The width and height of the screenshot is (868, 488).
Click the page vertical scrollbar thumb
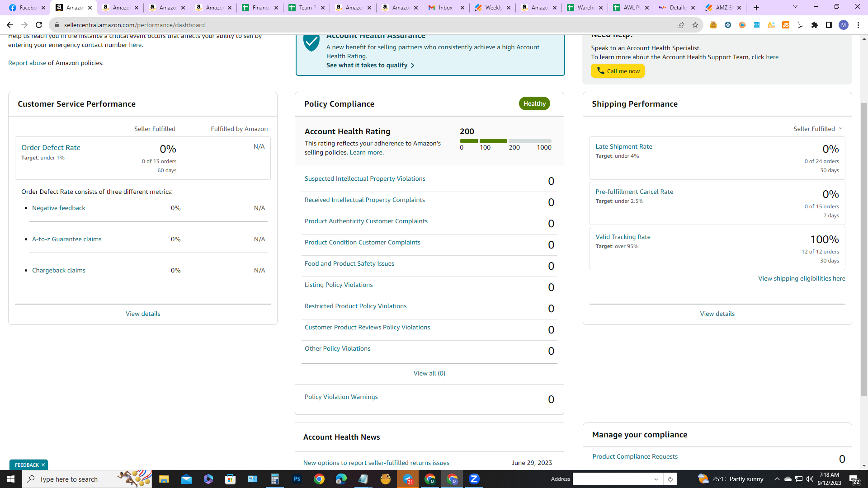tap(864, 249)
